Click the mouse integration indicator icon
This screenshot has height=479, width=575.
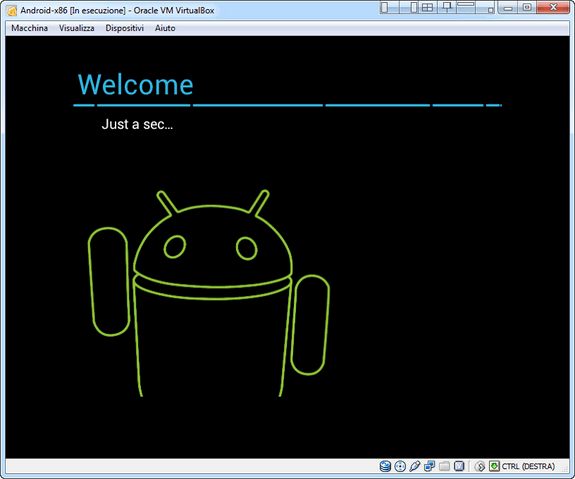pos(480,466)
